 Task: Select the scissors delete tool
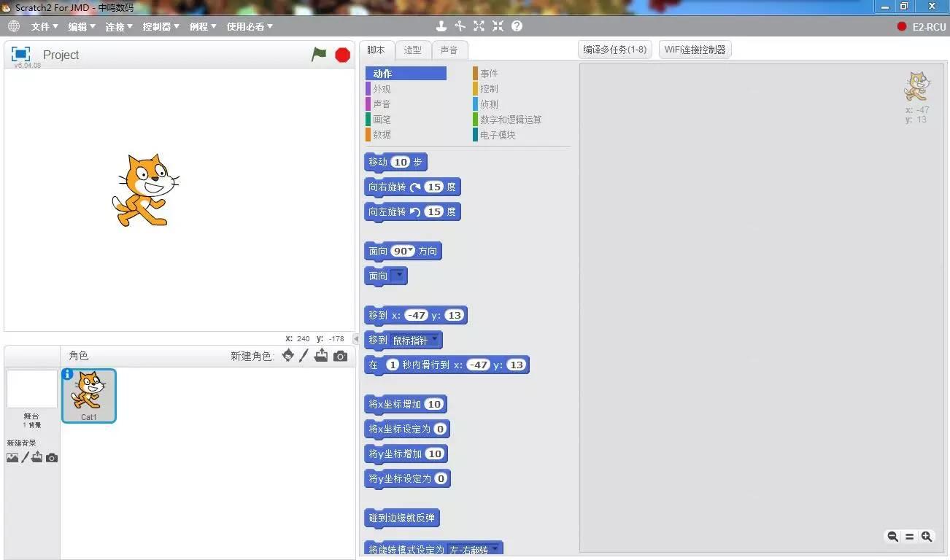(x=460, y=26)
